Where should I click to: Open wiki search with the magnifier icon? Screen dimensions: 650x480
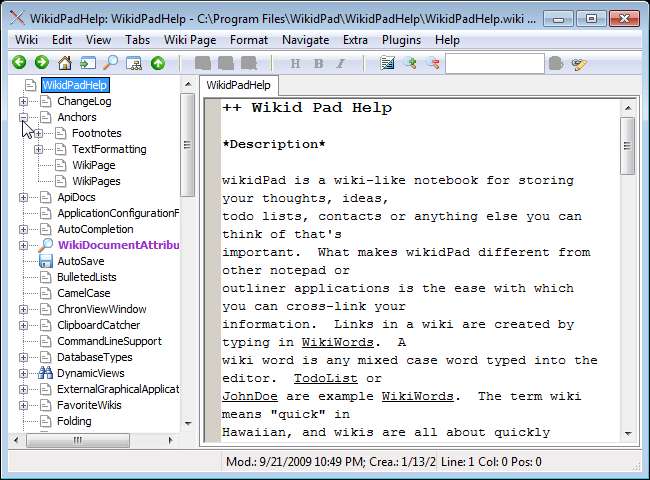click(x=111, y=63)
